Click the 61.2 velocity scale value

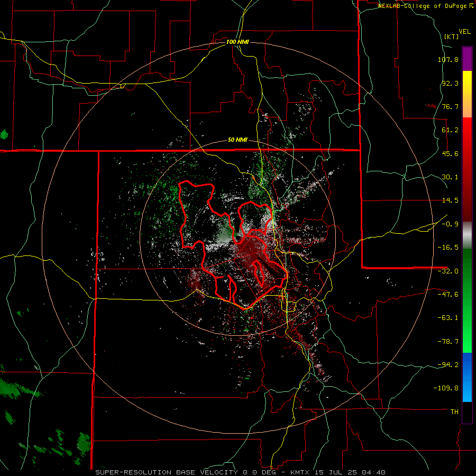point(450,130)
